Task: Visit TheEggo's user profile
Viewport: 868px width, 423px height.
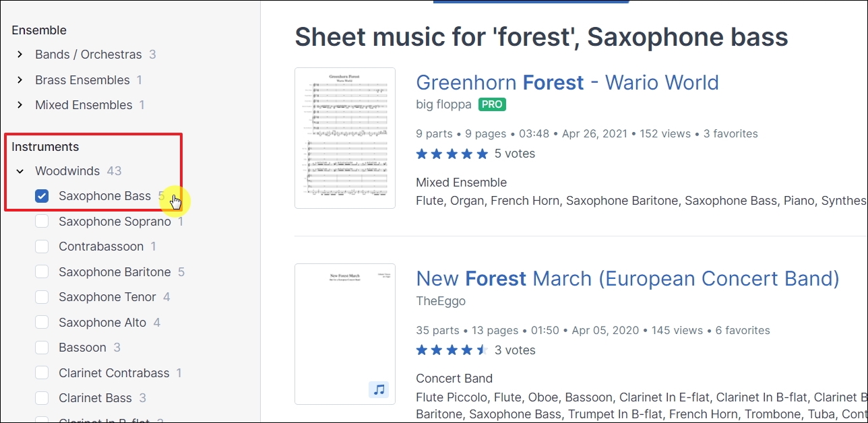Action: [x=441, y=301]
